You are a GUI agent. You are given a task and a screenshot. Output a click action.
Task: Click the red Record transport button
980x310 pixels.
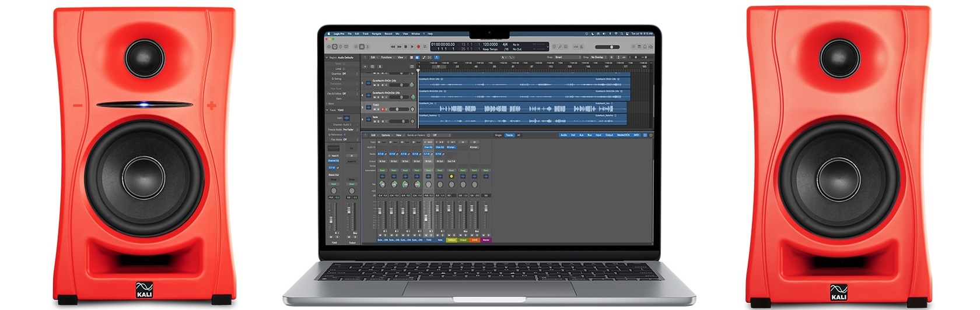coord(418,47)
